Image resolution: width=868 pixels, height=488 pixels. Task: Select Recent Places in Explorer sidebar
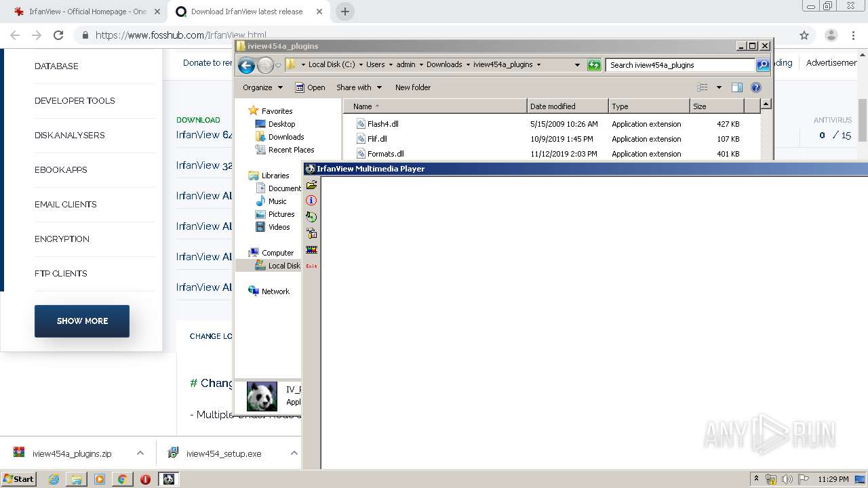point(285,150)
